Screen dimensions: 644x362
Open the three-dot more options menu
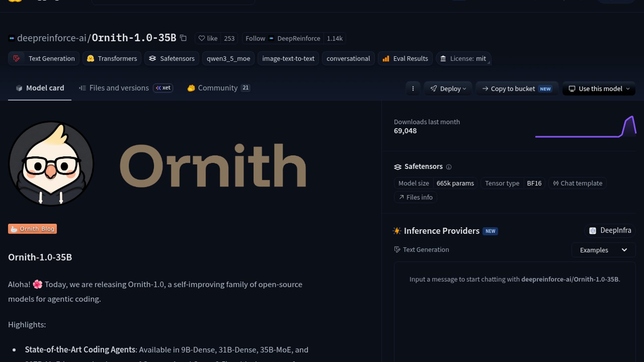(413, 88)
